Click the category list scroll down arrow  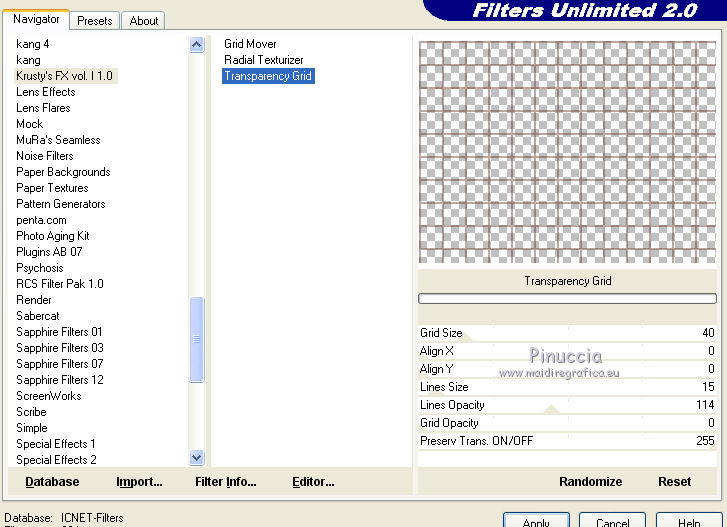[x=197, y=457]
